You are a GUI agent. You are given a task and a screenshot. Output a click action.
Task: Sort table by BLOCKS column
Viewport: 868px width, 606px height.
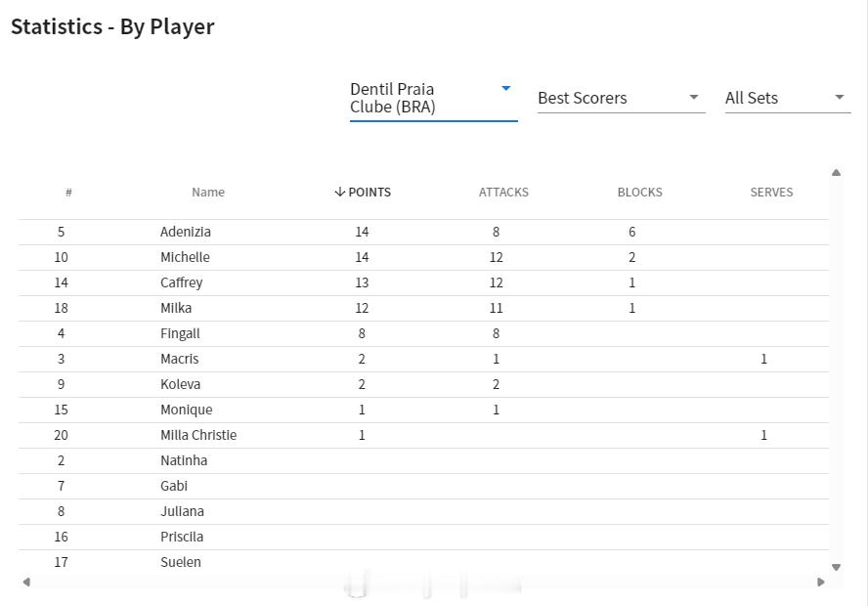pyautogui.click(x=639, y=193)
